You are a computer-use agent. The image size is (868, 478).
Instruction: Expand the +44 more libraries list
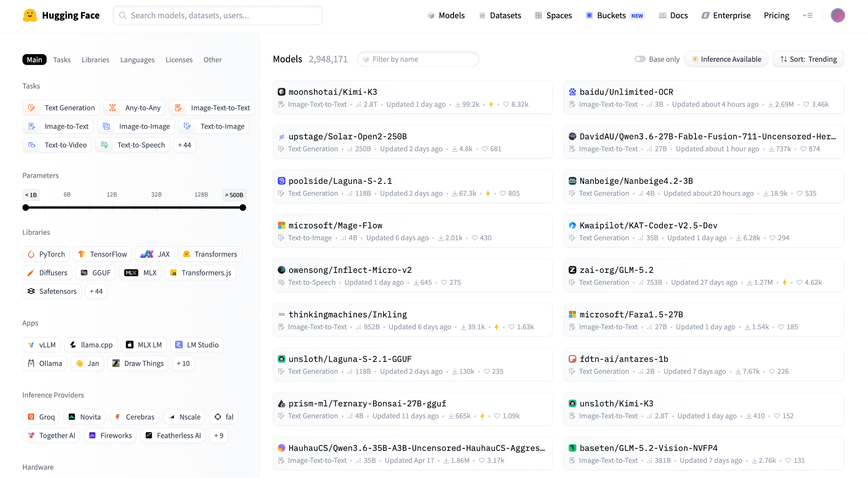tap(96, 292)
